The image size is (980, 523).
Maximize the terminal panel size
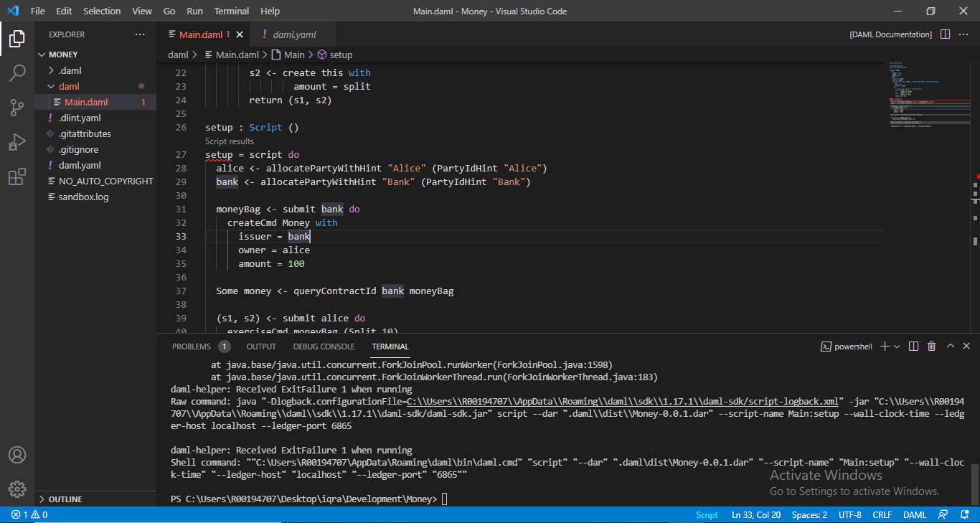(950, 347)
